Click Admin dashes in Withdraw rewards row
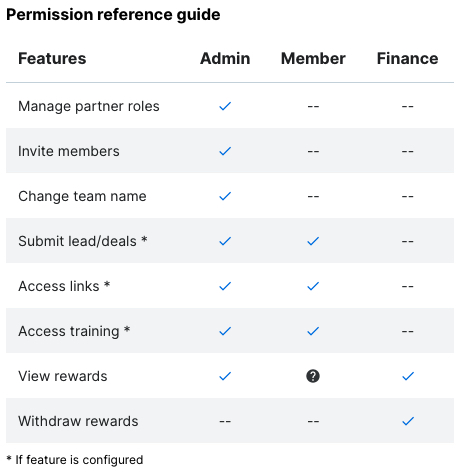This screenshot has height=475, width=460. (225, 421)
